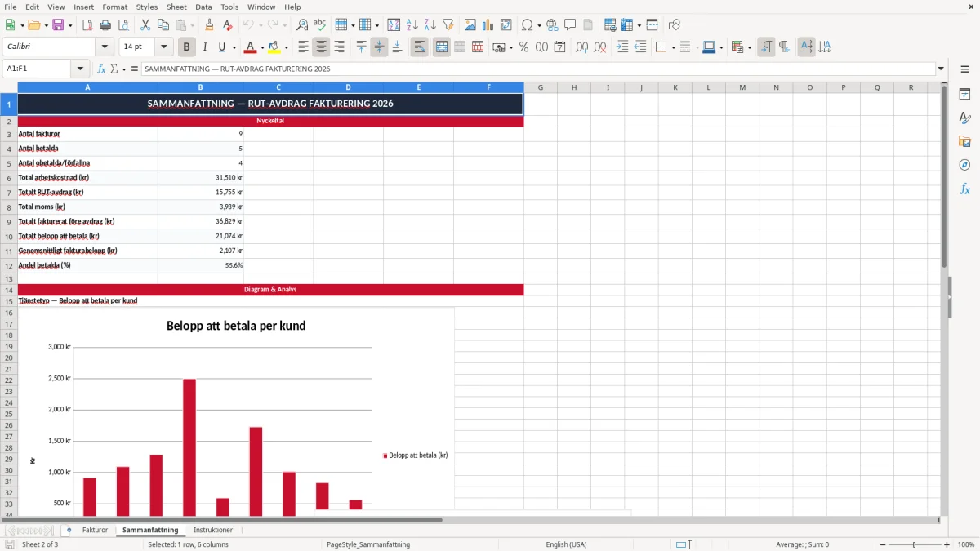The height and width of the screenshot is (551, 980).
Task: Toggle Align Right
Action: point(339,47)
